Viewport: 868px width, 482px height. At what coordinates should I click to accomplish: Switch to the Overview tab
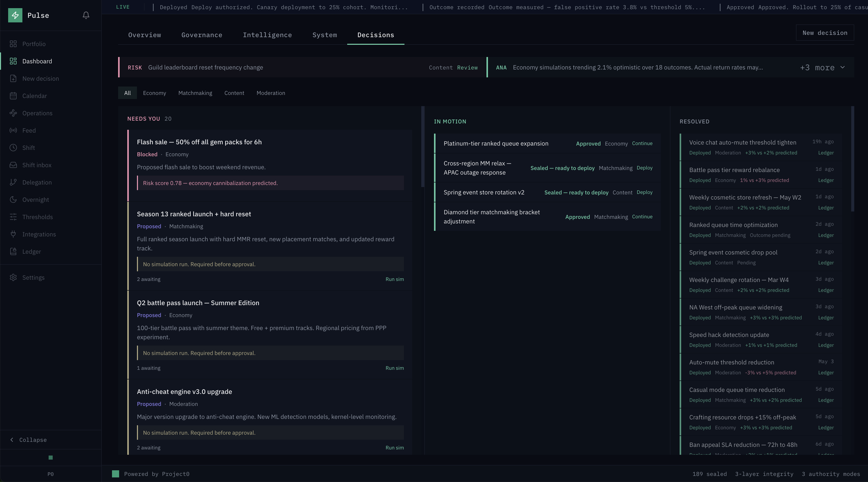point(145,35)
